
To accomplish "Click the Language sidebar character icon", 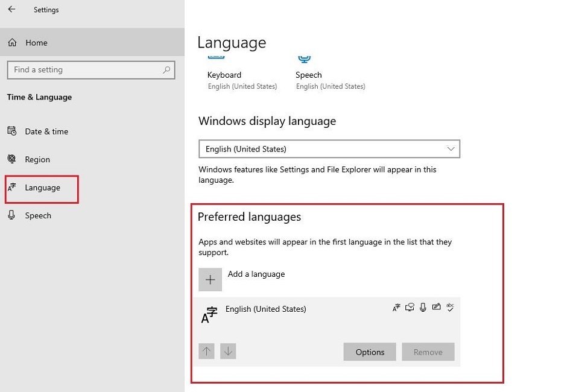I will coord(12,187).
